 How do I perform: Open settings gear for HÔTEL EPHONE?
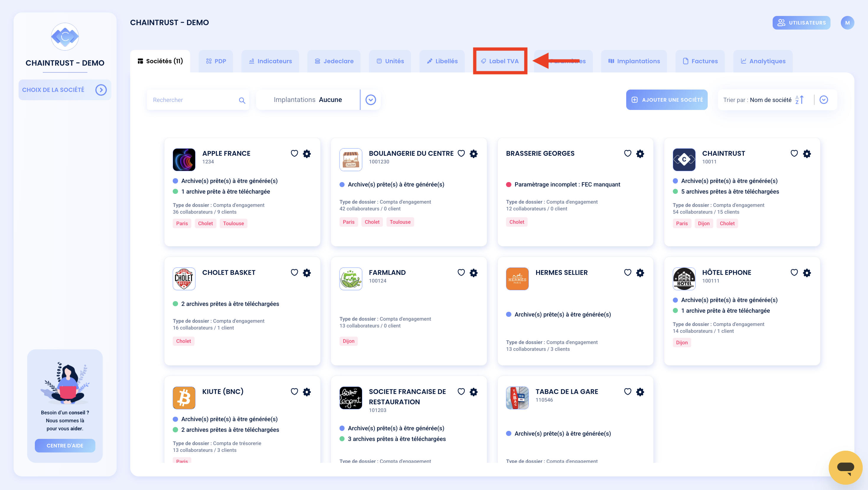pos(807,273)
